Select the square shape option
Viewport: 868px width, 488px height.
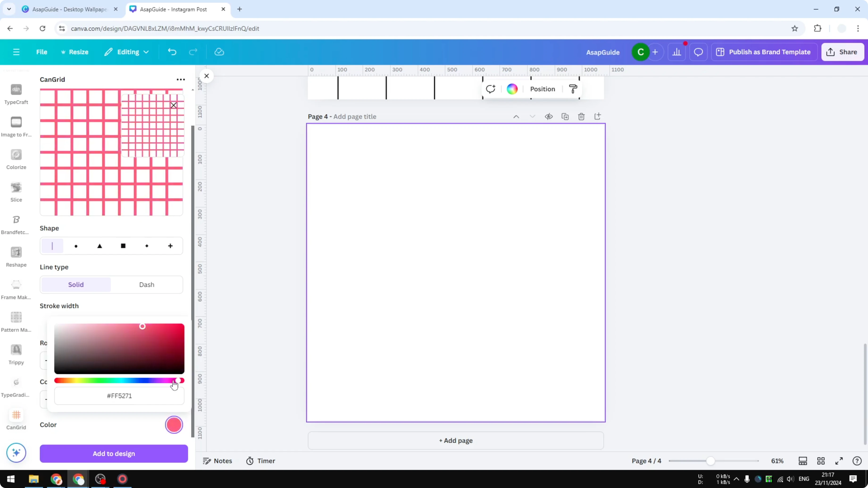click(123, 246)
